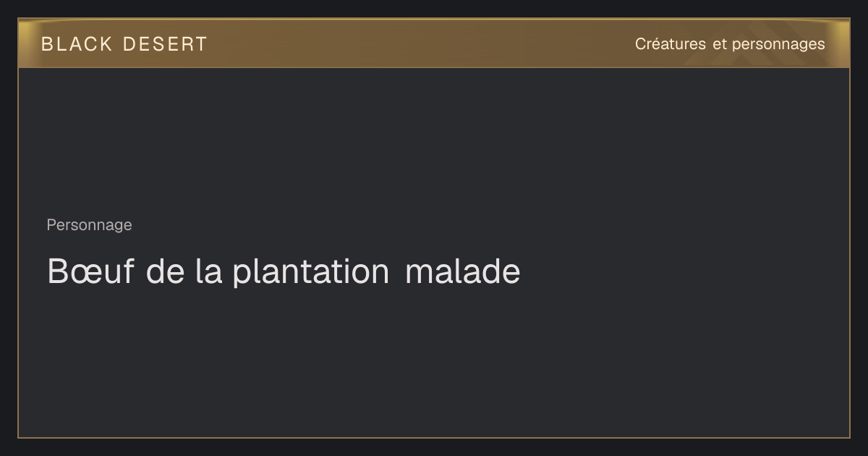Click the word 'et' in the header
This screenshot has height=456, width=868.
(719, 44)
